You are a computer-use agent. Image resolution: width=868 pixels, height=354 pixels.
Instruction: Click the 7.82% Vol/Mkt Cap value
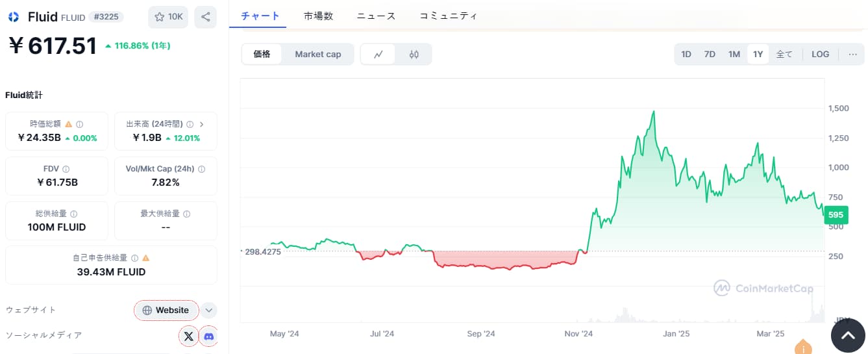[166, 183]
